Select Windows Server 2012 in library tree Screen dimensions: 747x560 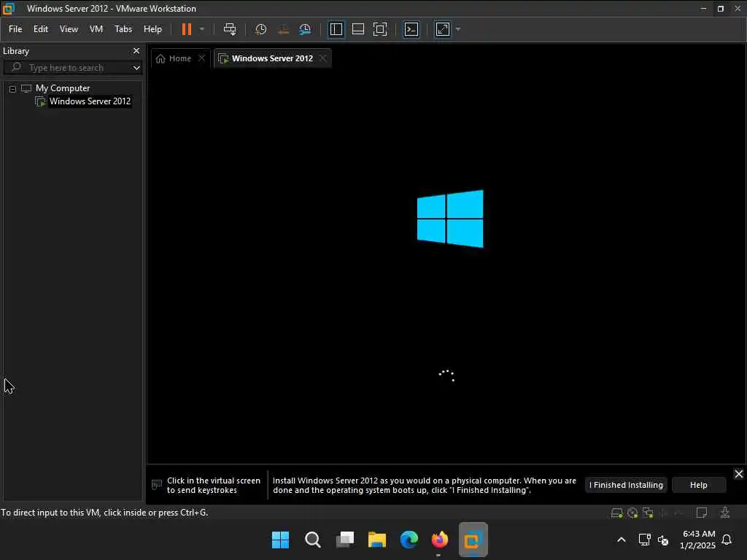[90, 101]
